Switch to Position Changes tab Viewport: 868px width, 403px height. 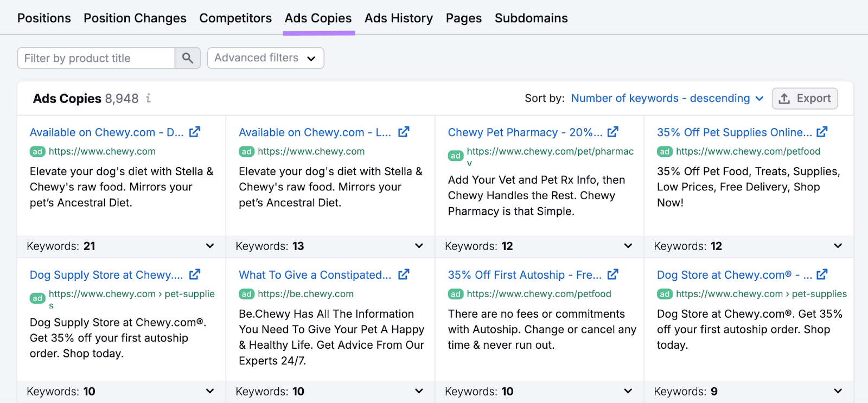[135, 18]
